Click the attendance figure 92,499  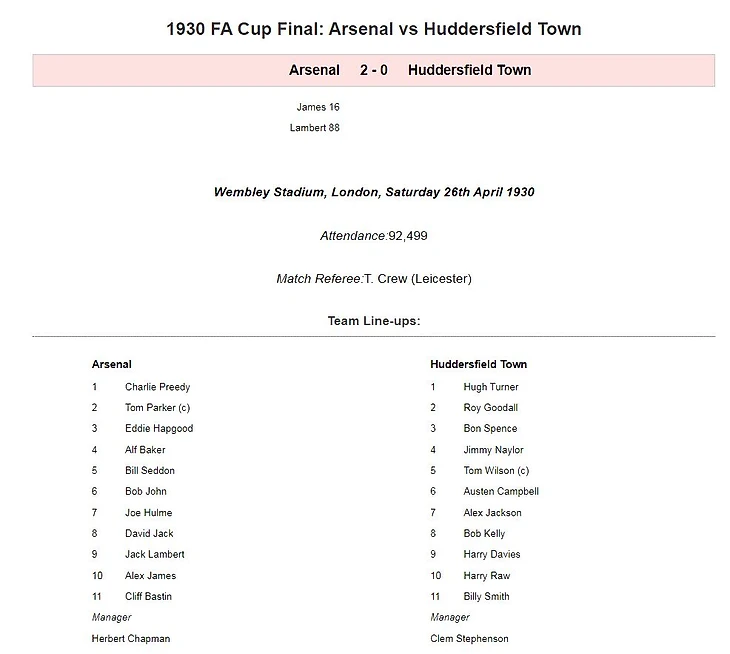click(408, 236)
